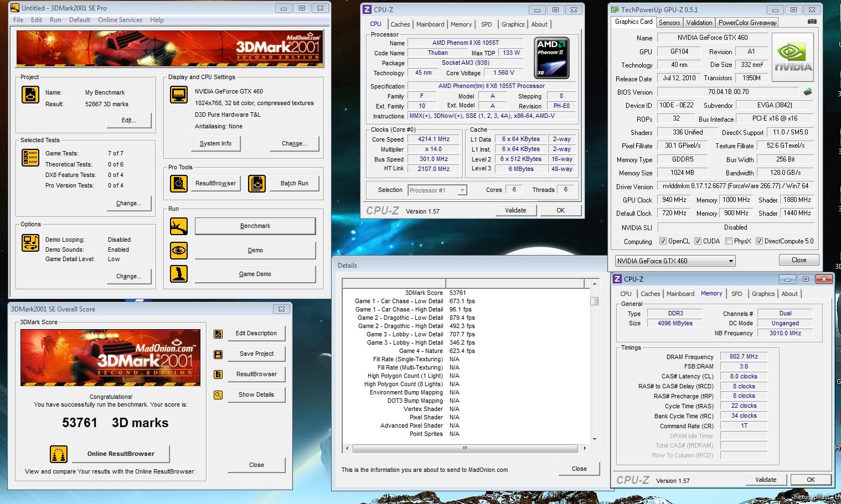
Task: Click the ResultBrowser magnifier icon in Pro Tools
Action: pos(178,183)
